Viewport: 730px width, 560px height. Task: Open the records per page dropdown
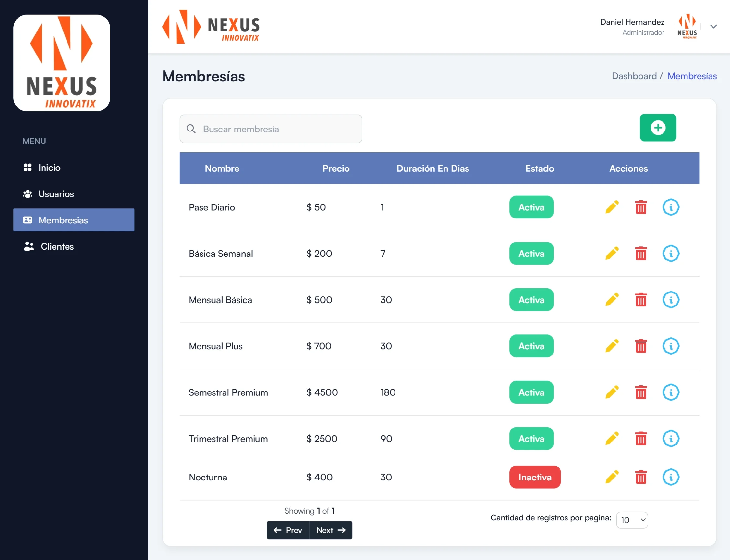[x=632, y=520]
